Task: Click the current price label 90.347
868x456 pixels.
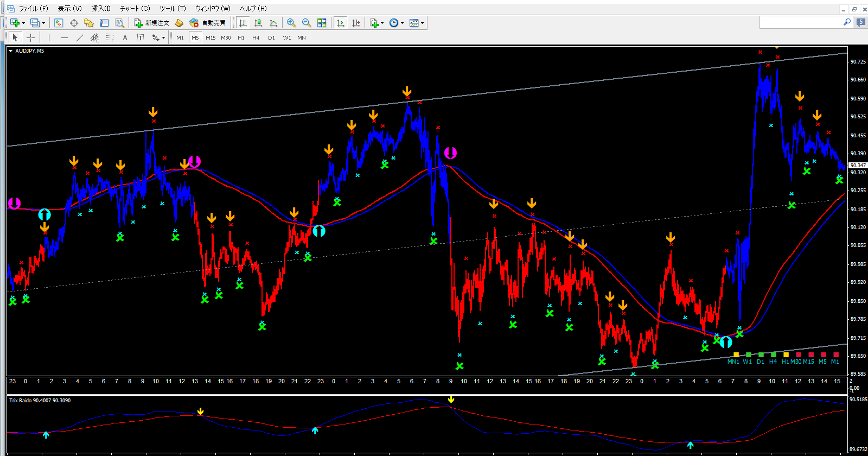Action: tap(857, 165)
